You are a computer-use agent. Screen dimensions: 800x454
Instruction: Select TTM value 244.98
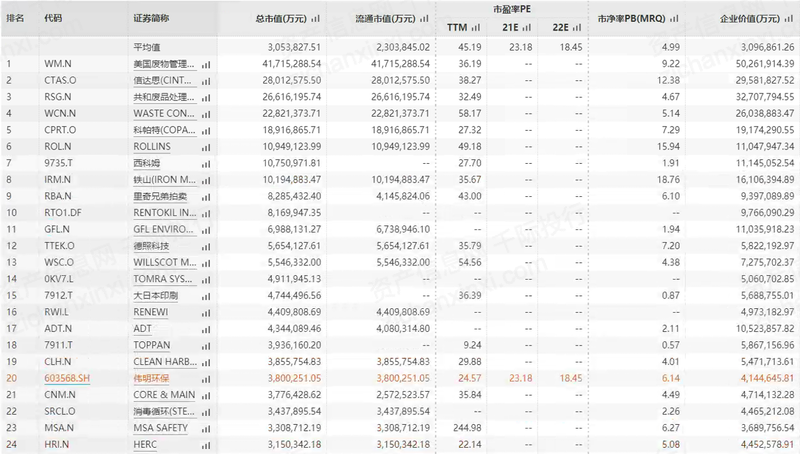tap(467, 428)
